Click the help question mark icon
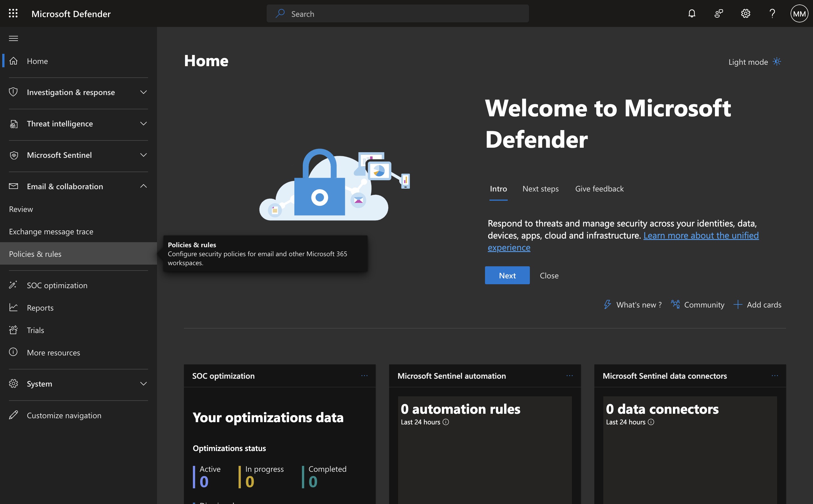Screen dimensions: 813x504 point(772,13)
